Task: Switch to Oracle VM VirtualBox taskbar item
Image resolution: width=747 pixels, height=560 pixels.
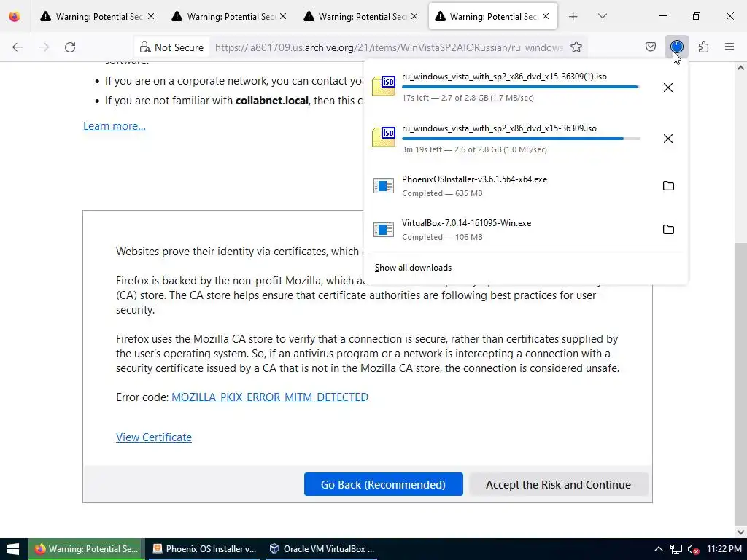Action: 322,549
